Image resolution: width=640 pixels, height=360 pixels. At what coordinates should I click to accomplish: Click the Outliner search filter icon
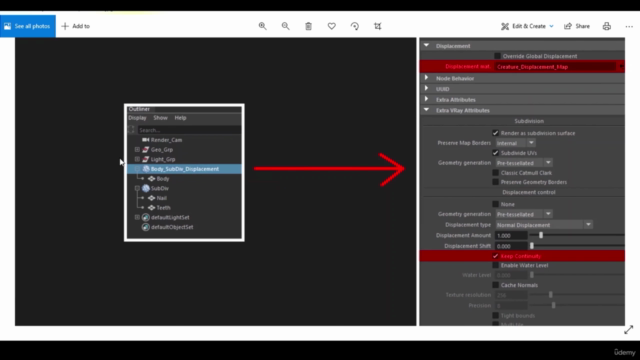click(131, 130)
